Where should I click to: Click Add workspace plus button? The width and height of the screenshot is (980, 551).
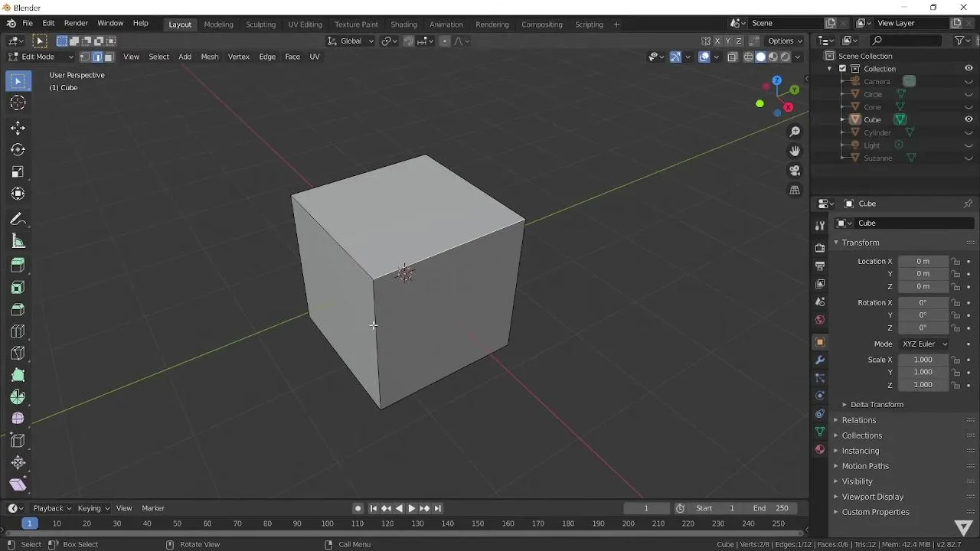[616, 24]
